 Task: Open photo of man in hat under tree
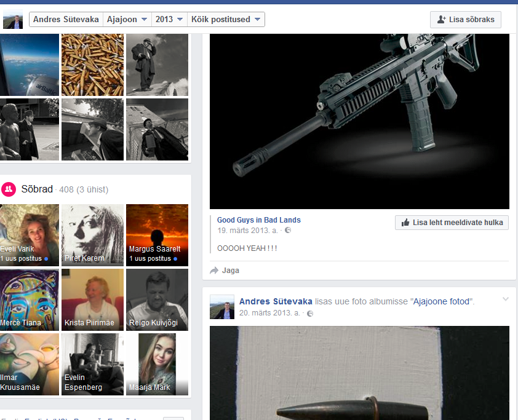tap(92, 129)
